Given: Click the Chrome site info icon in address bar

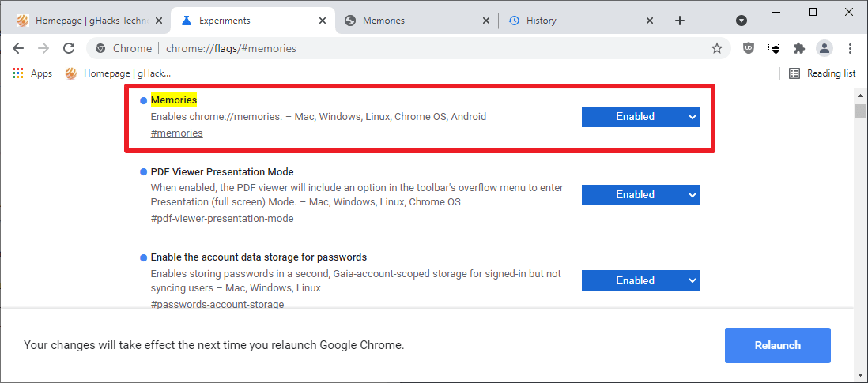Looking at the screenshot, I should point(100,49).
